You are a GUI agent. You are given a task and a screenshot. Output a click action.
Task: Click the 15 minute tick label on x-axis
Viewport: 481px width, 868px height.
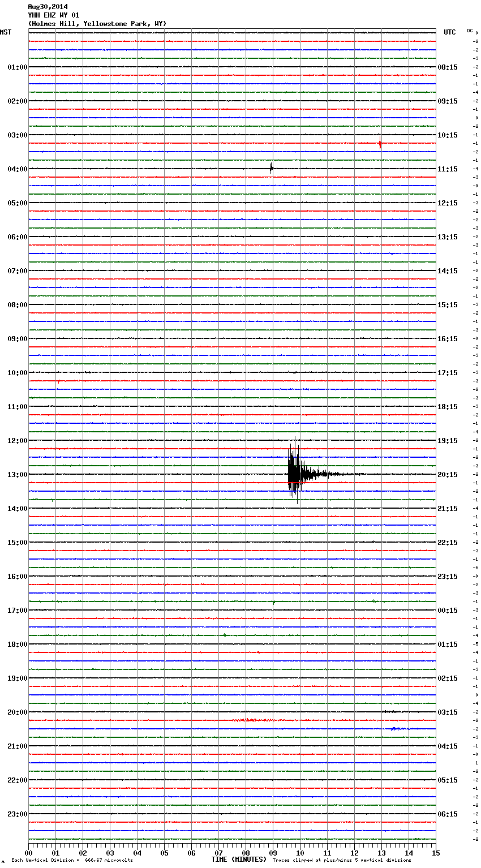pyautogui.click(x=436, y=853)
